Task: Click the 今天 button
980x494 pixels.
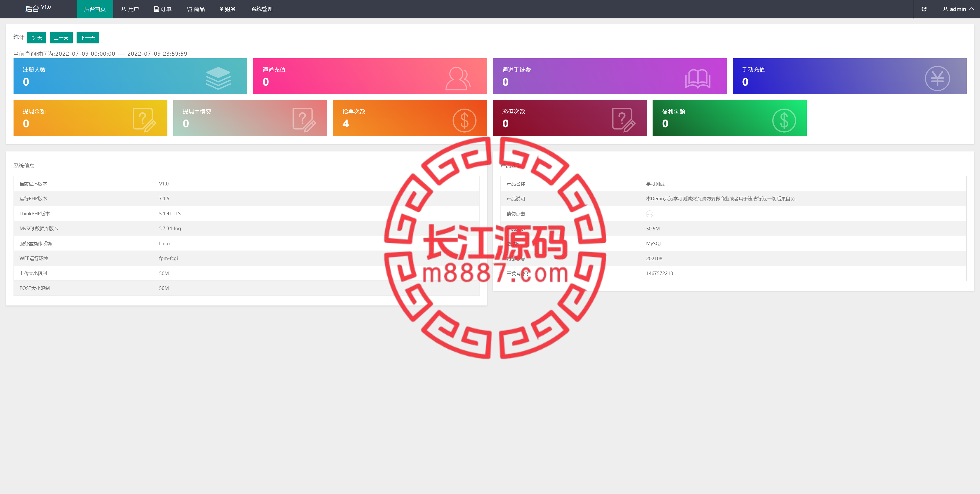Action: [x=36, y=38]
